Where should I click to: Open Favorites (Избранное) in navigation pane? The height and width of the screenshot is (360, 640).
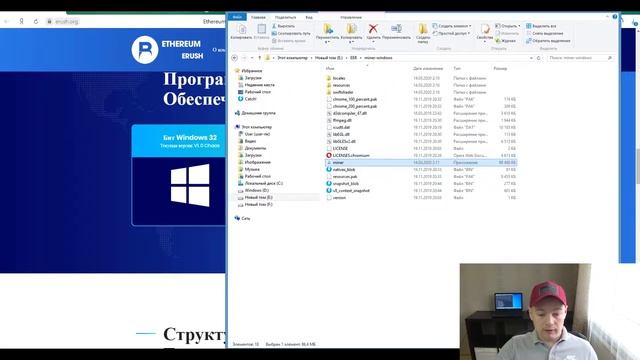point(251,71)
